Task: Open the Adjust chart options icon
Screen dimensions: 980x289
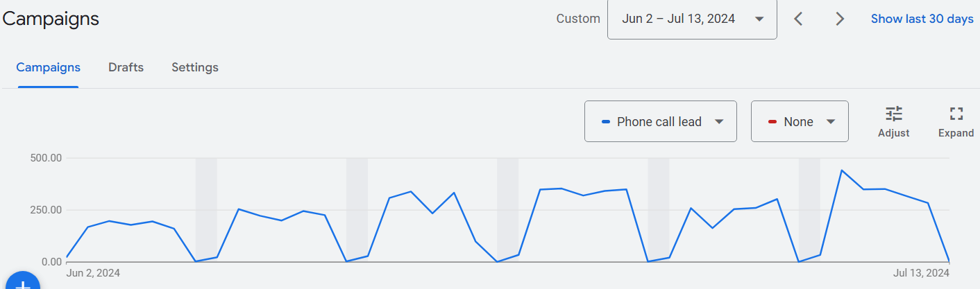Action: [x=893, y=114]
